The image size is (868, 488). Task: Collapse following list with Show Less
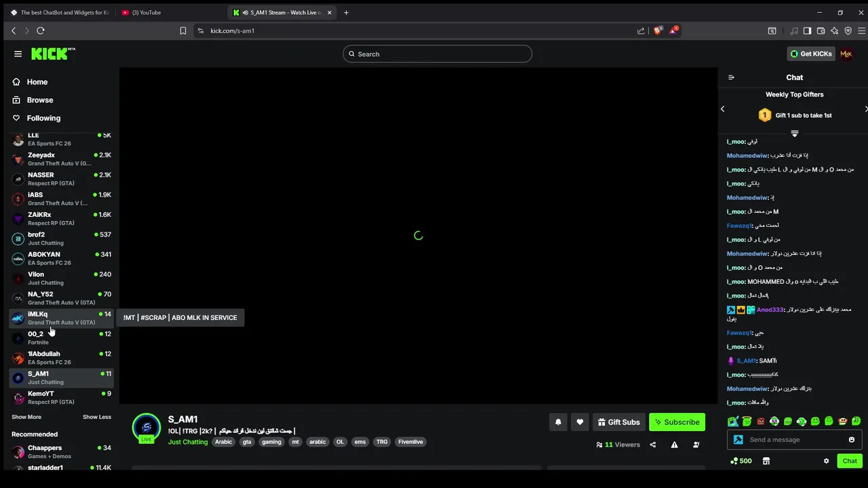pyautogui.click(x=97, y=417)
